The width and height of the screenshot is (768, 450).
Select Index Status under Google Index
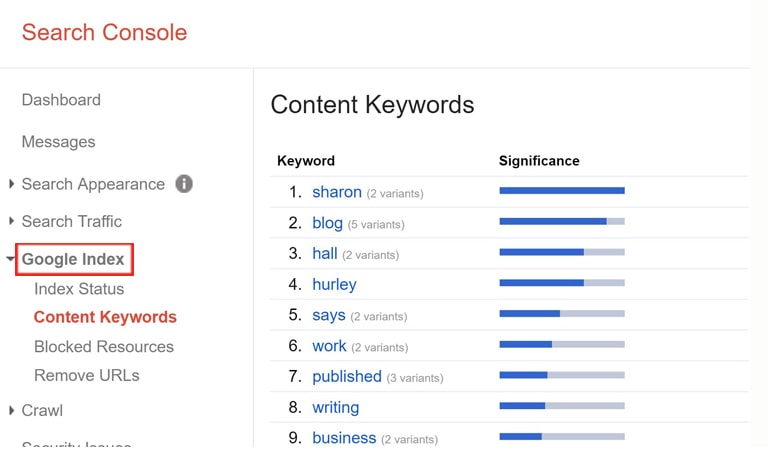(79, 289)
